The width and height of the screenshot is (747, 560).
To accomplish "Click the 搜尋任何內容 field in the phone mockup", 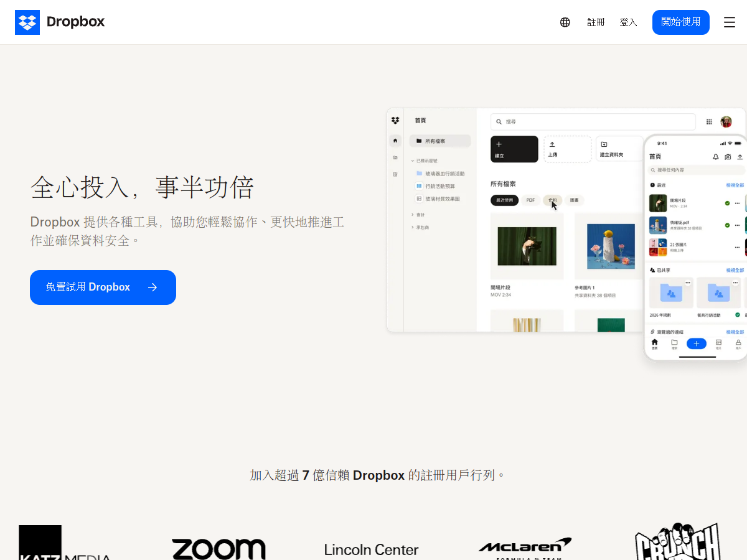I will (696, 170).
